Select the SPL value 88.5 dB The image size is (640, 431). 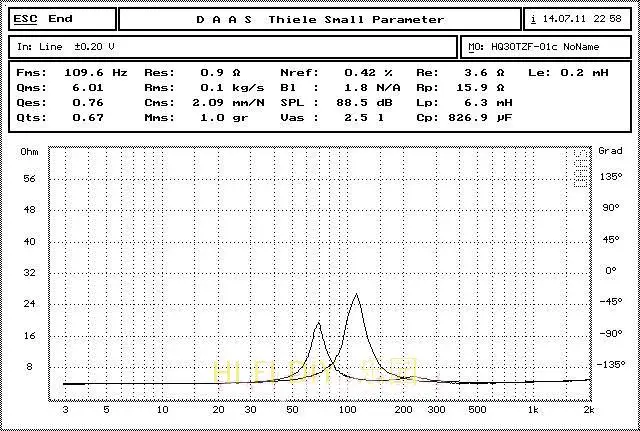pyautogui.click(x=364, y=102)
